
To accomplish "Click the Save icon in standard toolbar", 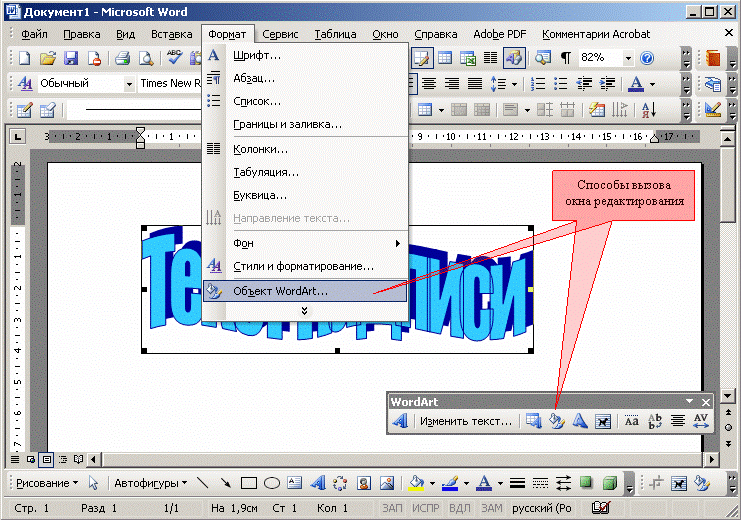I will pyautogui.click(x=70, y=58).
